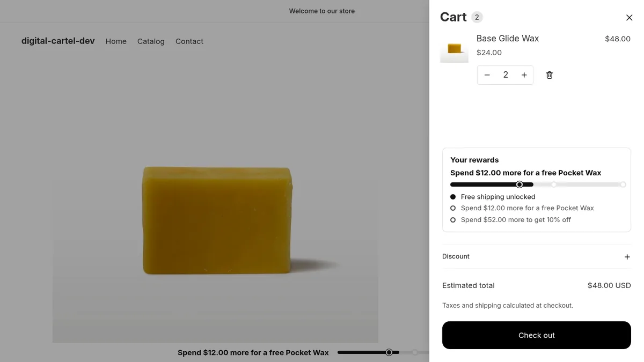Open the Base Glide Wax product thumbnail
Screen dimensions: 644x362
[x=454, y=48]
